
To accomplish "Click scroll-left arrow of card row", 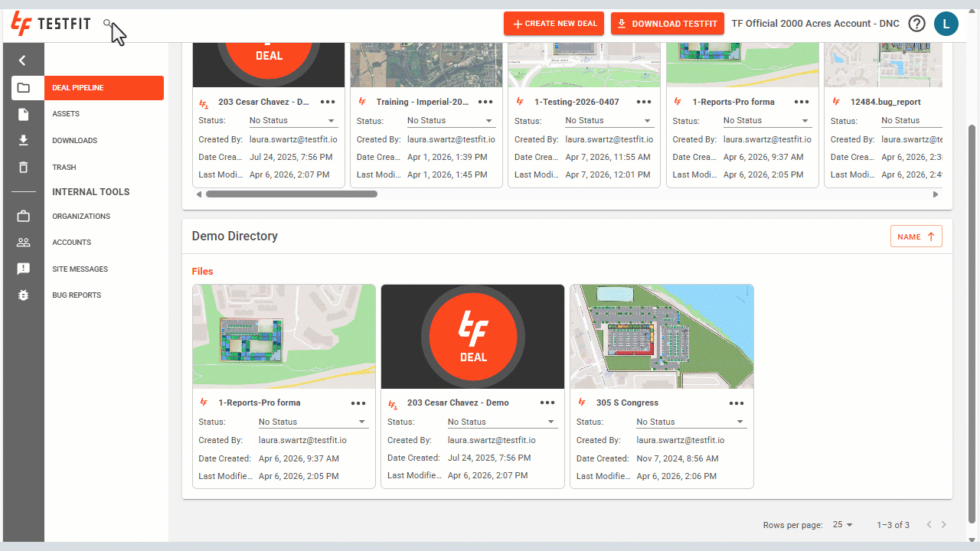I will (x=200, y=194).
